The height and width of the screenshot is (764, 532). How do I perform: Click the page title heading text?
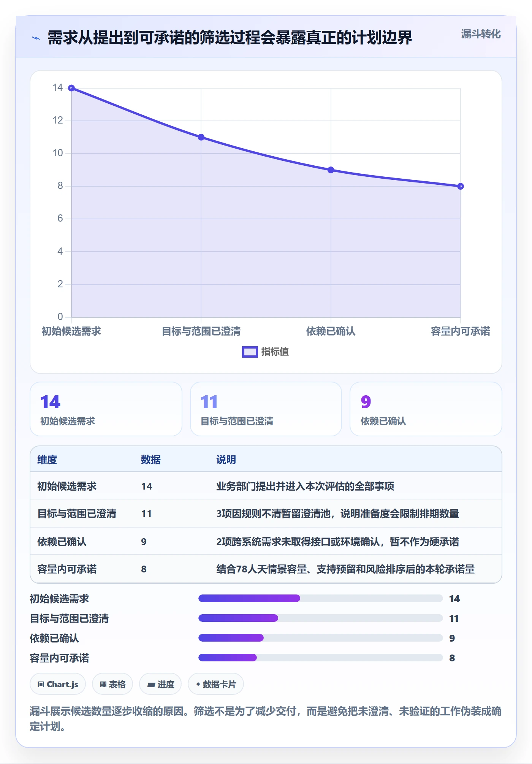[230, 38]
